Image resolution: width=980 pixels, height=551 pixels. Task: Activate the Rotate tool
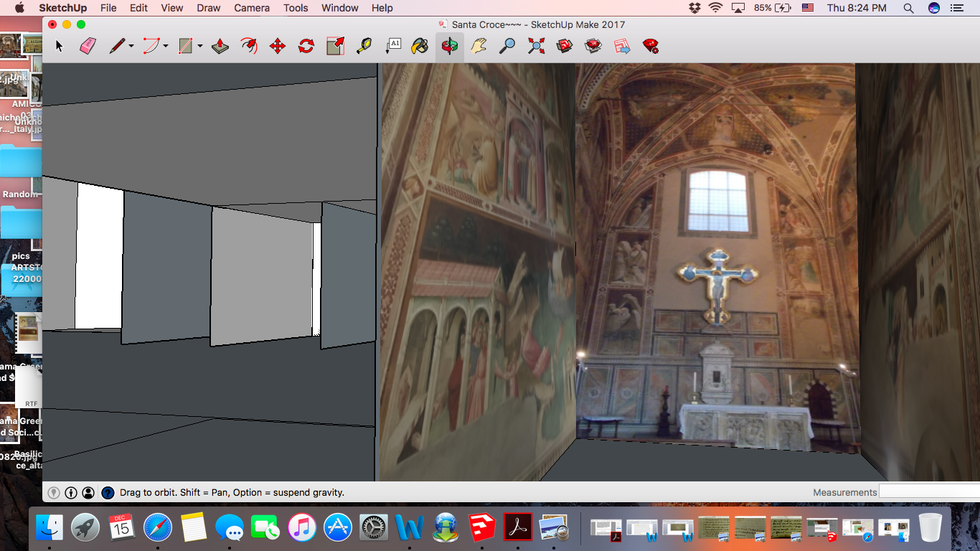coord(306,47)
